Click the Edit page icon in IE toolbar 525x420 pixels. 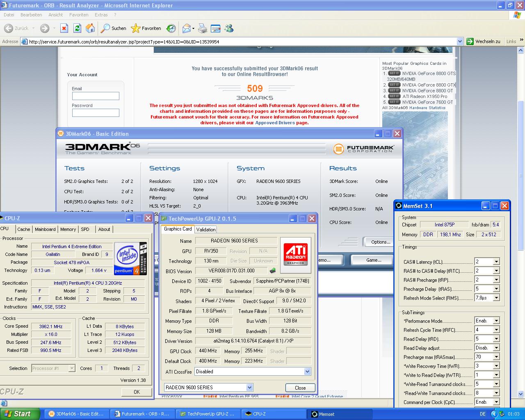[216, 28]
